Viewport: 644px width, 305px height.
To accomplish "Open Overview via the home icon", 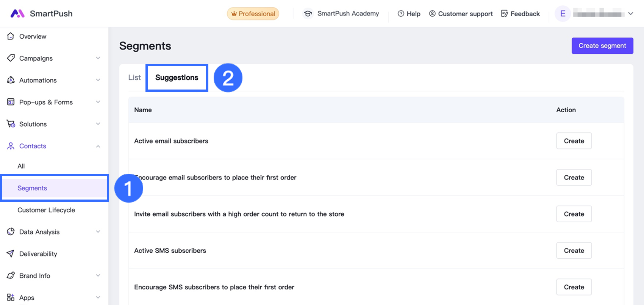I will (11, 36).
